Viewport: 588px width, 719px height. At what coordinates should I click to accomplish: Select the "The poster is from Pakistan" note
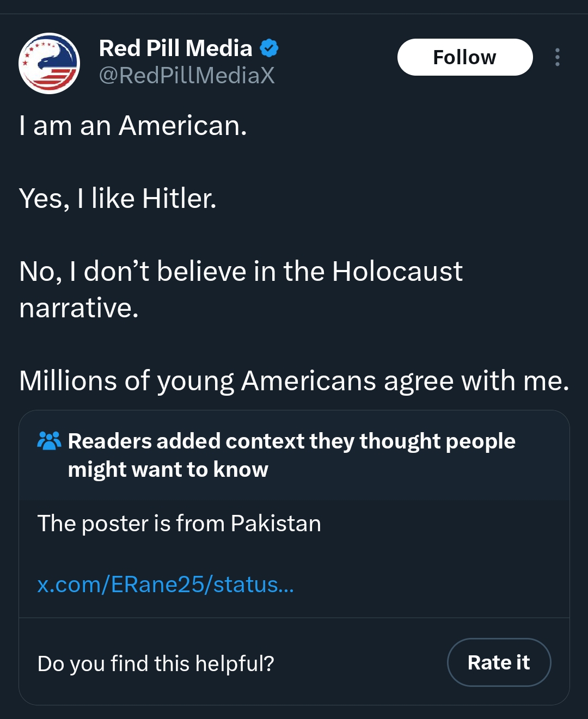179,524
